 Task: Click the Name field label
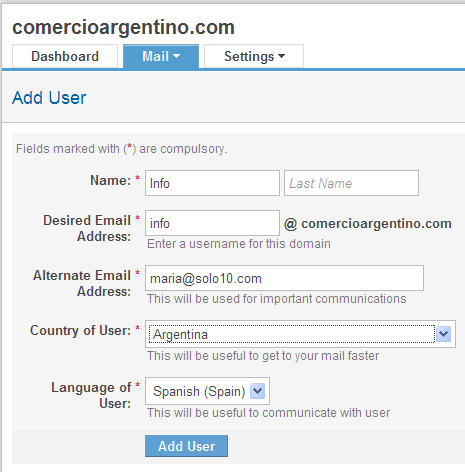point(111,180)
